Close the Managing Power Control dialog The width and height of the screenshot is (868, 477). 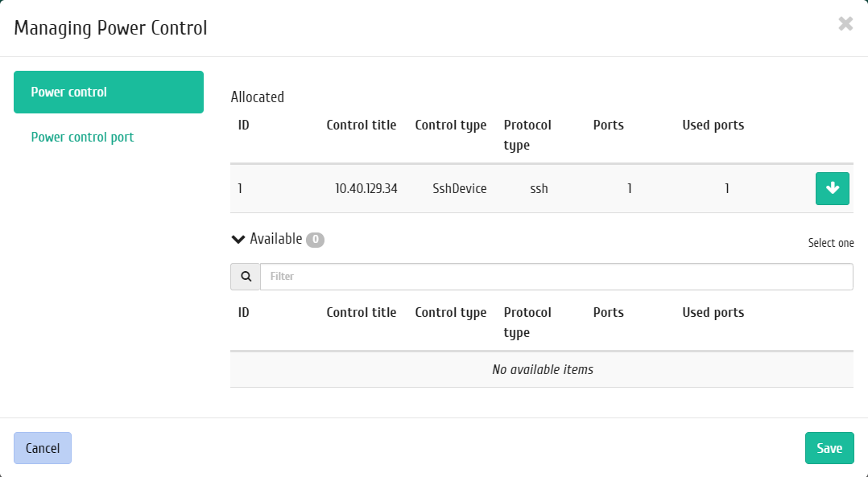pyautogui.click(x=845, y=24)
